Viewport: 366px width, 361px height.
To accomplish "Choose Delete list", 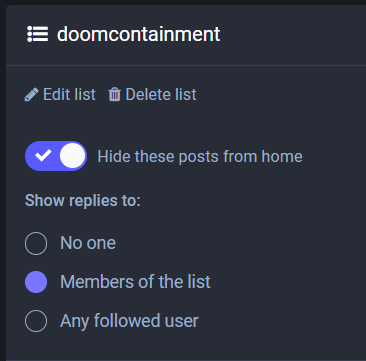I will pos(152,95).
